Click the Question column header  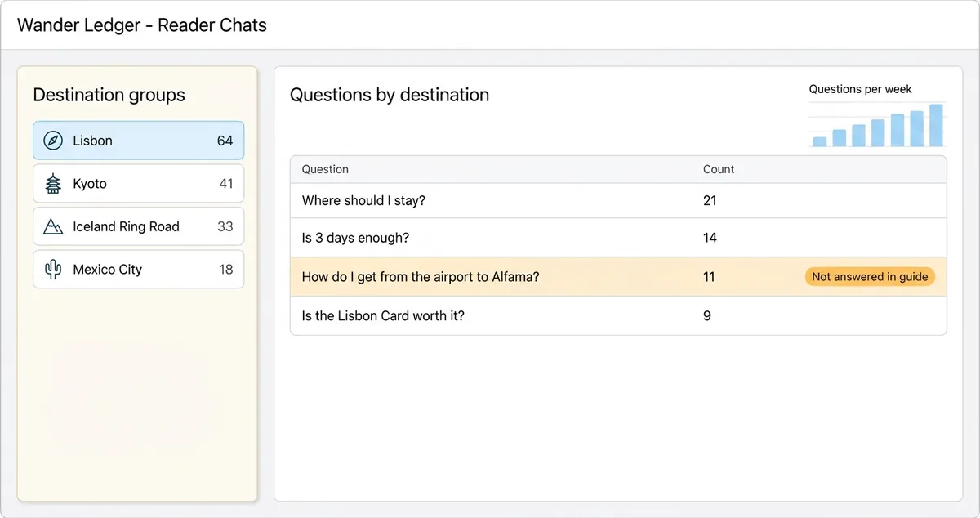(325, 169)
